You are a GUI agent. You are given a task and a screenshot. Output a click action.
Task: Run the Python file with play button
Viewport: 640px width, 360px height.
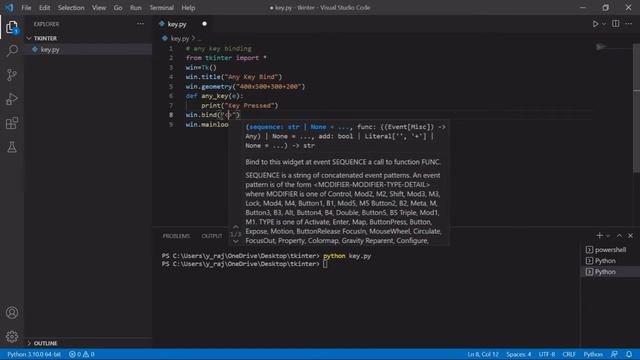(595, 24)
